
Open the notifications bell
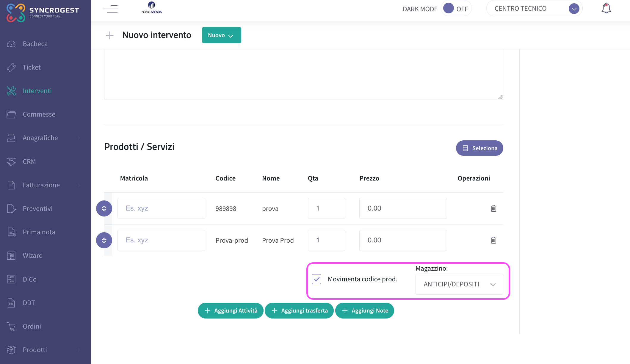(606, 8)
